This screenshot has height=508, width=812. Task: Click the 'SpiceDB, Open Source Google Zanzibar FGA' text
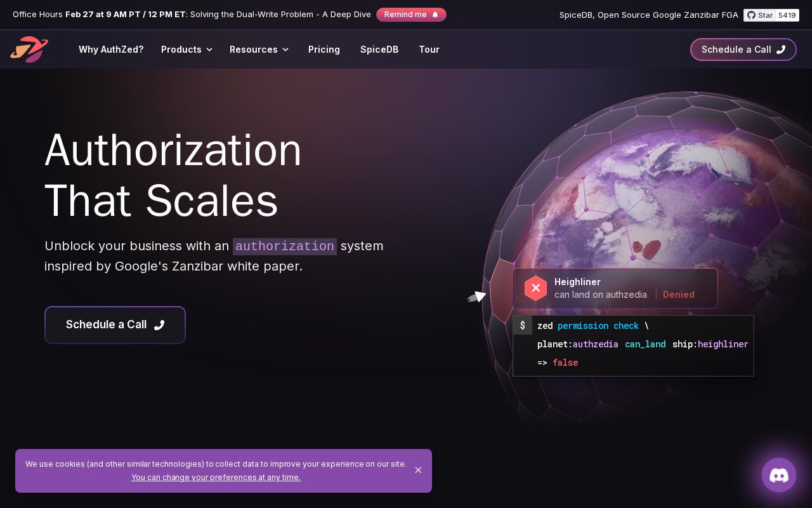649,15
